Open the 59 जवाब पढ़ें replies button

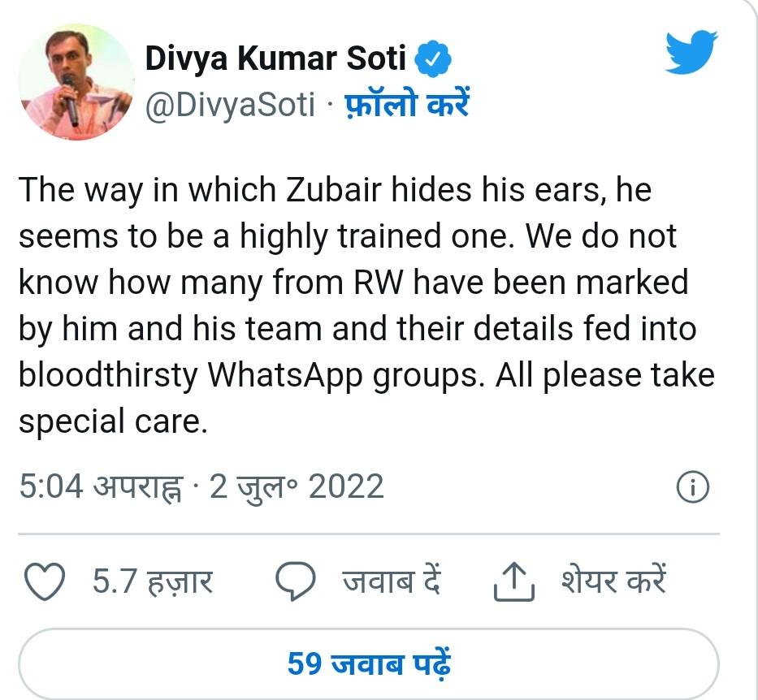pos(369,663)
